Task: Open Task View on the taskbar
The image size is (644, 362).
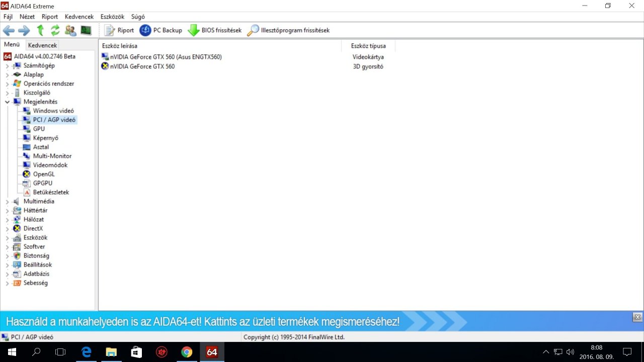Action: click(x=60, y=352)
